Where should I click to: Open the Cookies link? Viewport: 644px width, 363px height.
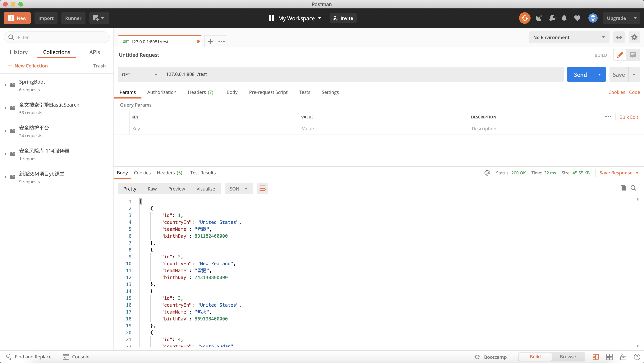coord(617,92)
